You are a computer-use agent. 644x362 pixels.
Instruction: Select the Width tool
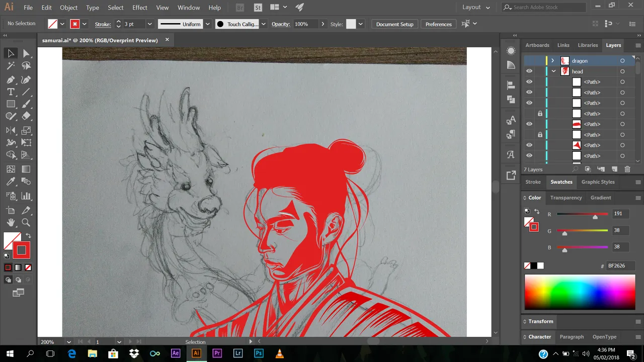pos(11,143)
